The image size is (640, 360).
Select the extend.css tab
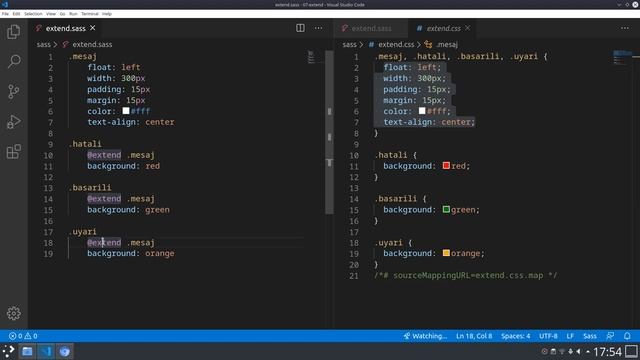[x=443, y=28]
